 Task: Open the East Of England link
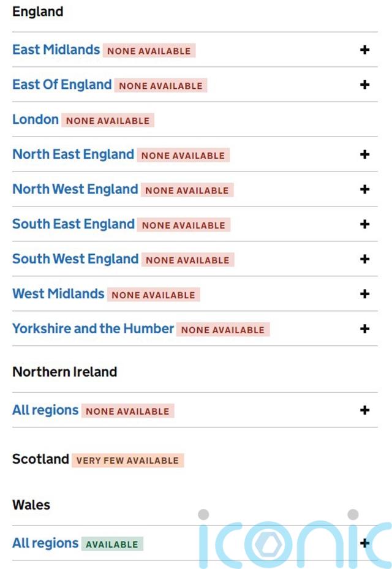click(62, 85)
